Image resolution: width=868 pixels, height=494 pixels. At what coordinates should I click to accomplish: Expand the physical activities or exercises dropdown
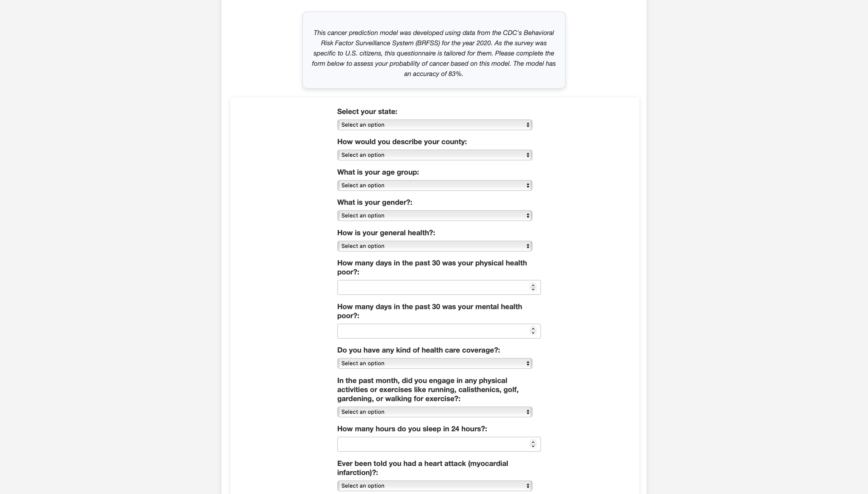[x=434, y=412]
